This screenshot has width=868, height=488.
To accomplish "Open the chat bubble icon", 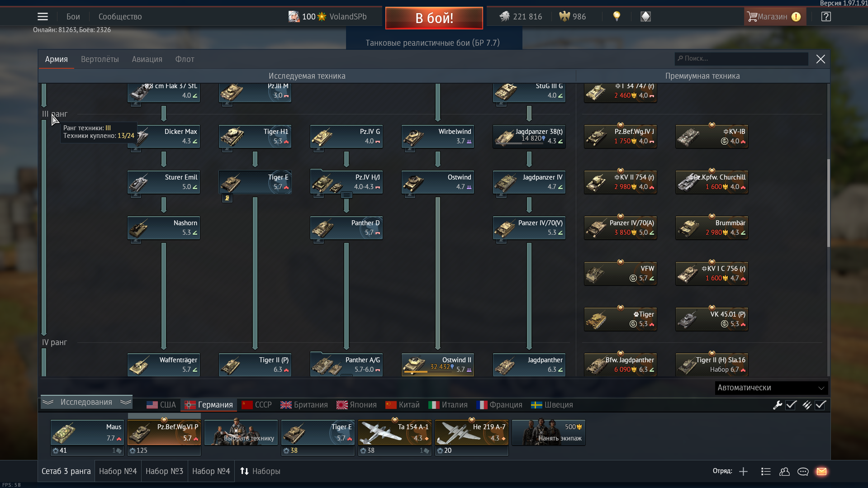I will click(x=803, y=471).
